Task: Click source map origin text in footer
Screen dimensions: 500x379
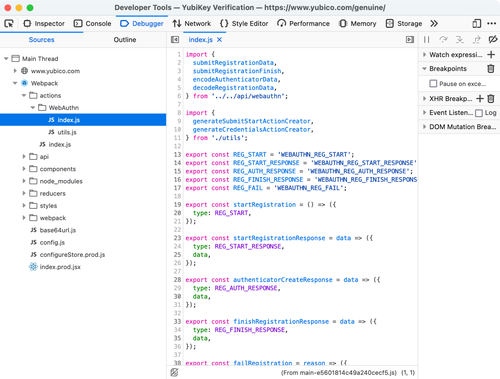Action: pos(339,373)
